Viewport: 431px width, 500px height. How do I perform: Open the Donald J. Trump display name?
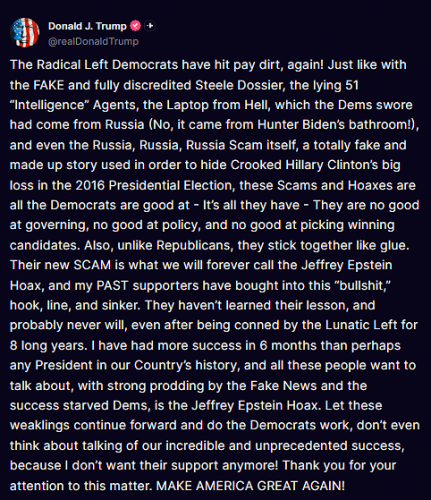pos(87,26)
